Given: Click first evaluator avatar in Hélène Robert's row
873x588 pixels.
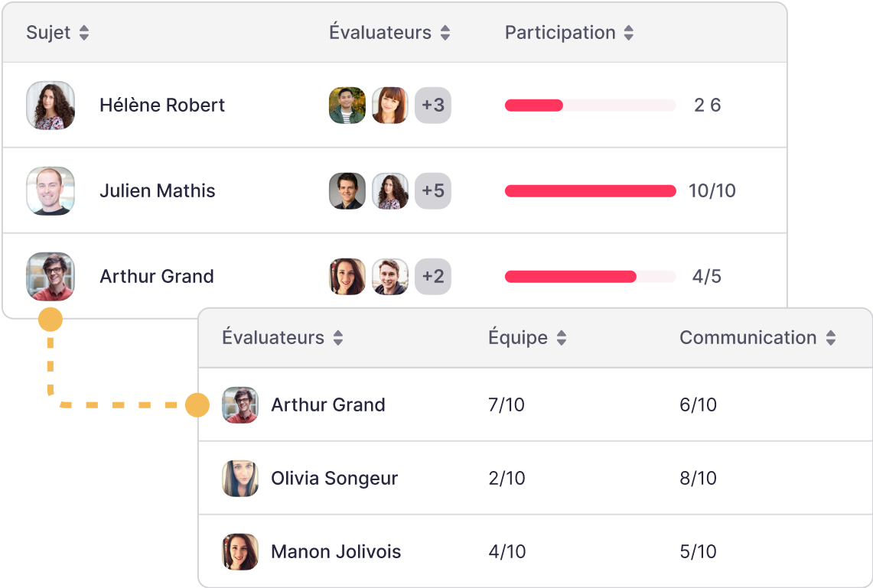Looking at the screenshot, I should [347, 106].
